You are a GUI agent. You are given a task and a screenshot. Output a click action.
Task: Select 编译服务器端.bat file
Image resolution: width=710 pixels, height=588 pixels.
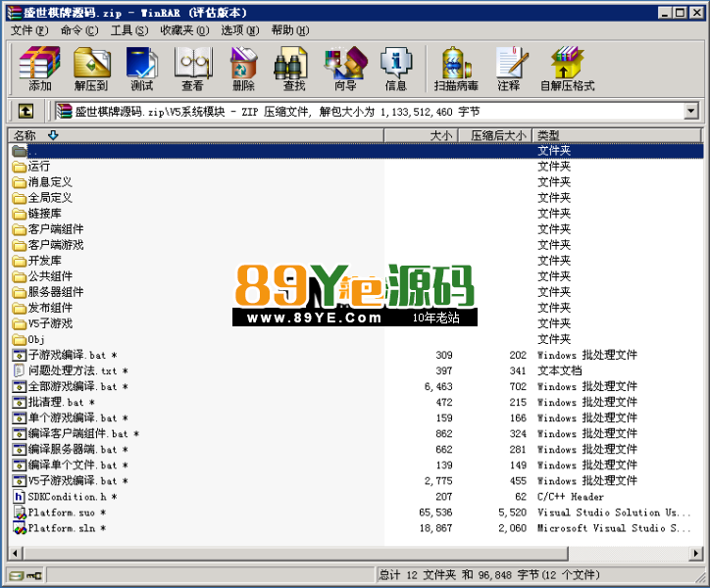(x=71, y=450)
